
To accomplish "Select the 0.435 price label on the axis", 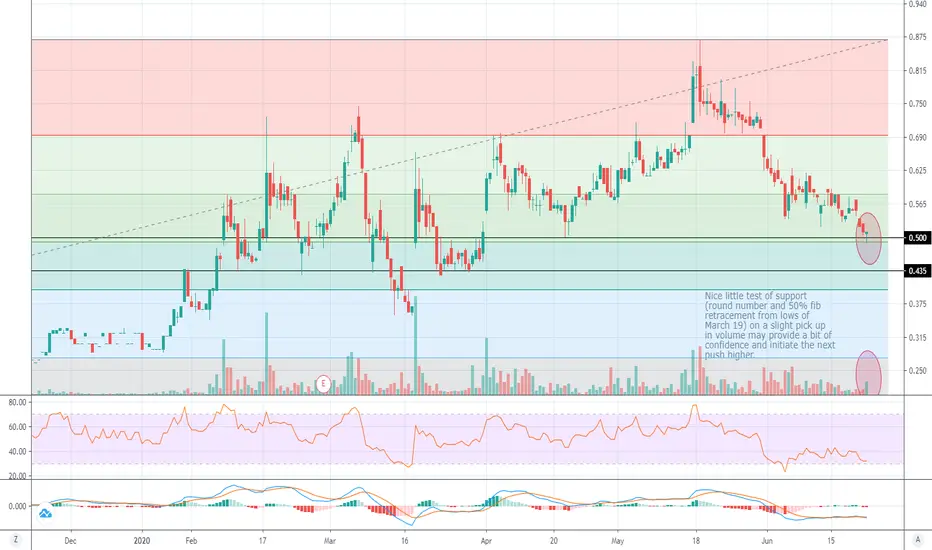I will click(917, 271).
